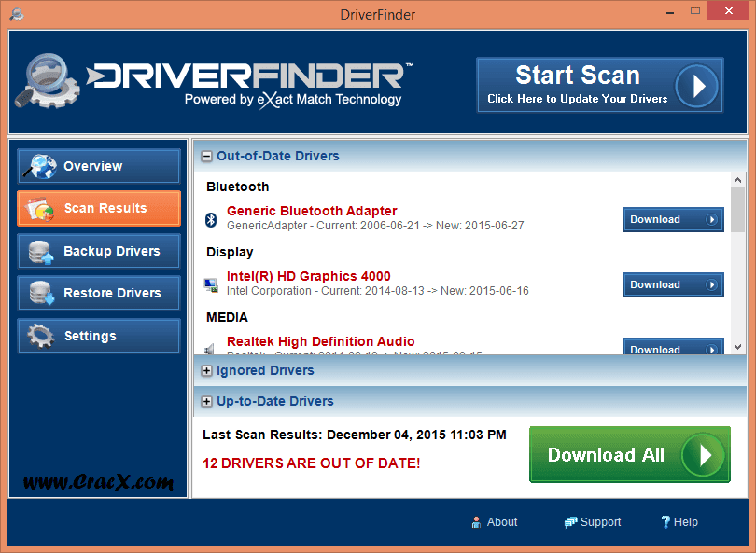Open the Restore Drivers section
The width and height of the screenshot is (756, 553).
click(x=99, y=293)
